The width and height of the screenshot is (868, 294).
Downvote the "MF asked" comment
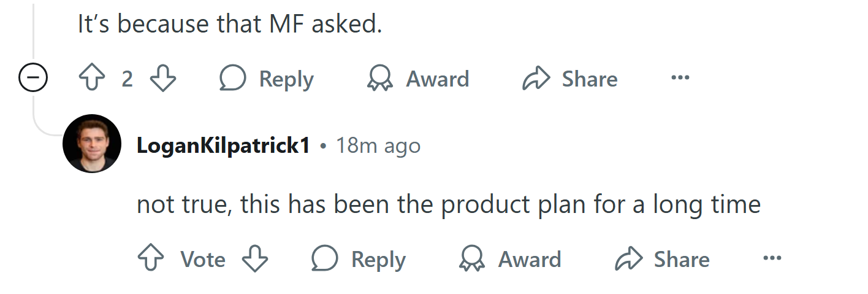163,79
